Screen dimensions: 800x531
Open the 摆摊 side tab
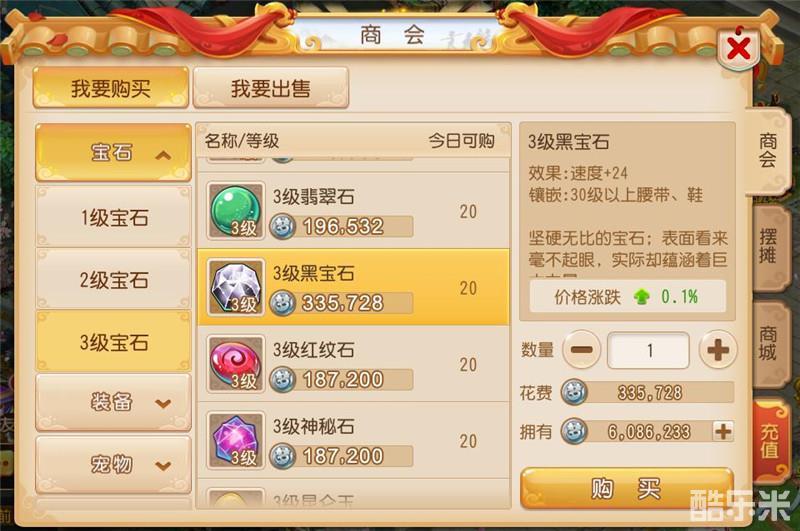(769, 248)
